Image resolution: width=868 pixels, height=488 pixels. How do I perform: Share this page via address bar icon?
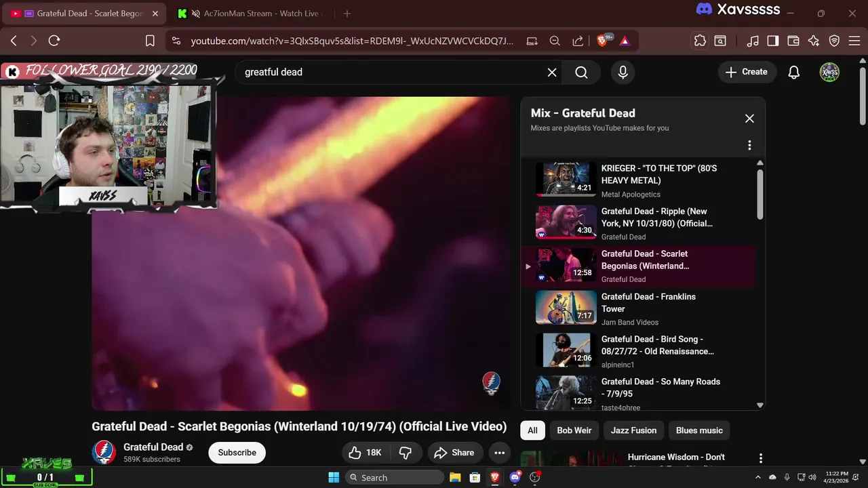(x=578, y=41)
